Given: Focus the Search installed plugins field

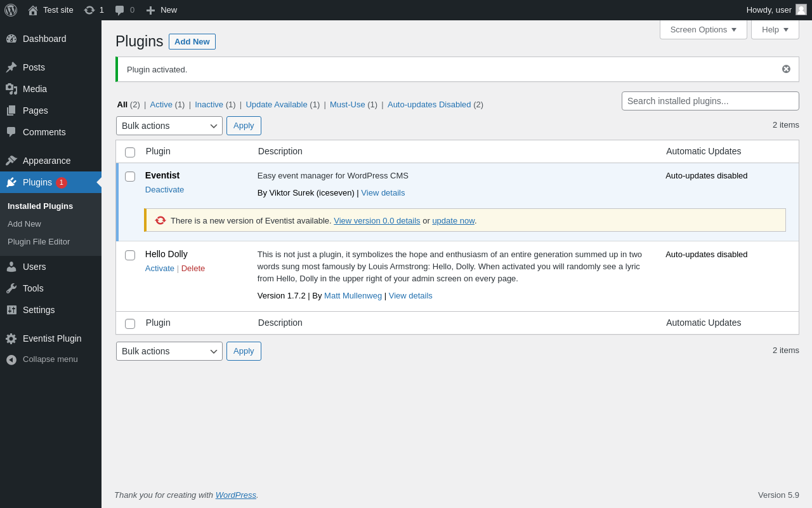Looking at the screenshot, I should click(710, 101).
